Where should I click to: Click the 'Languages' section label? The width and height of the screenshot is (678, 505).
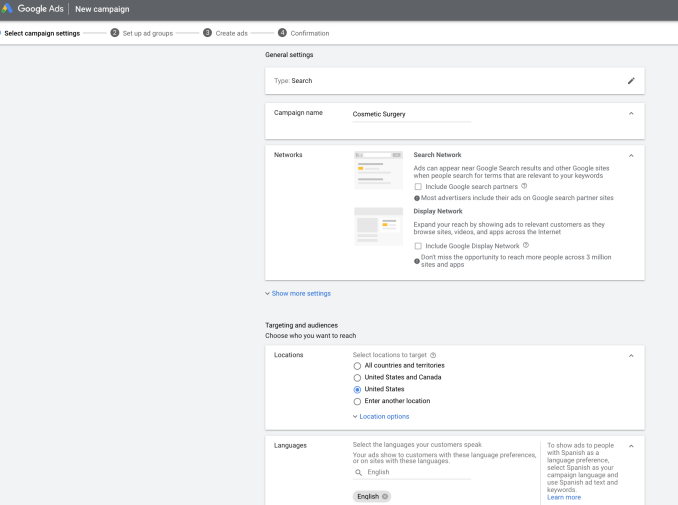290,445
